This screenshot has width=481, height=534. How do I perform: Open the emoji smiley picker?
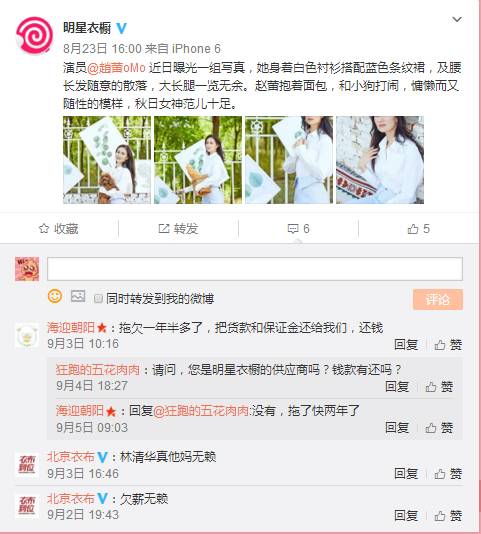[55, 296]
